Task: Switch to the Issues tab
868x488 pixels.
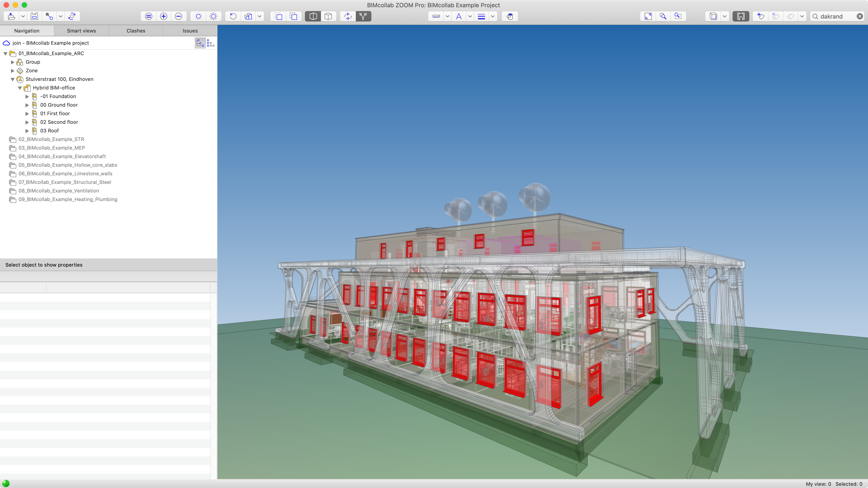Action: [x=190, y=31]
